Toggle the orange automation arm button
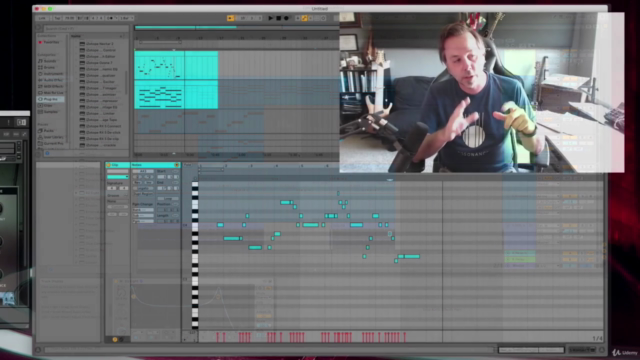 [x=304, y=18]
